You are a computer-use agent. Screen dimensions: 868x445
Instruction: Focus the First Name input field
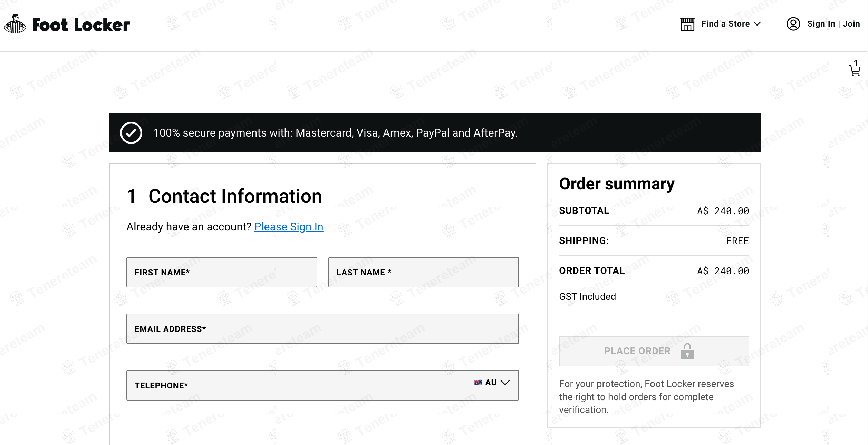click(222, 272)
